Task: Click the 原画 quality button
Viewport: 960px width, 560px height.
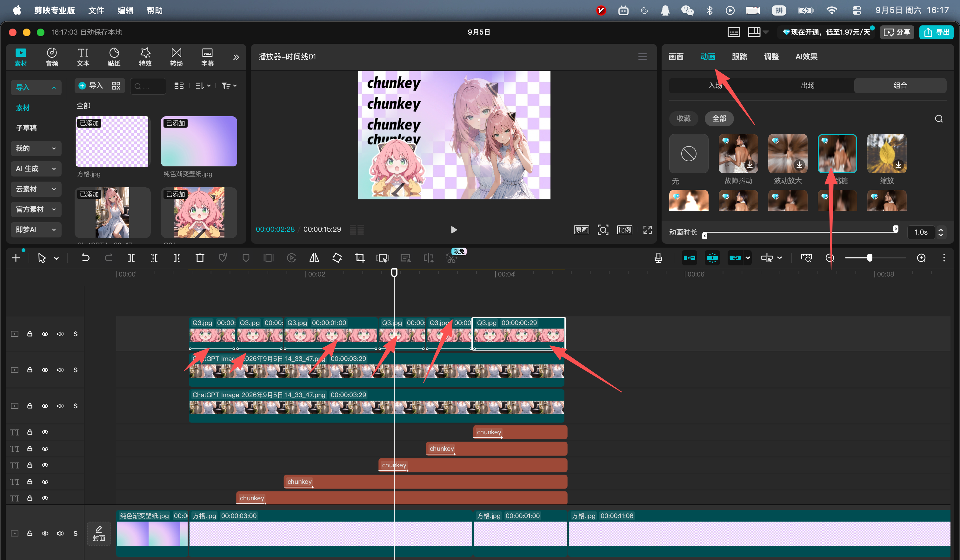Action: 582,230
